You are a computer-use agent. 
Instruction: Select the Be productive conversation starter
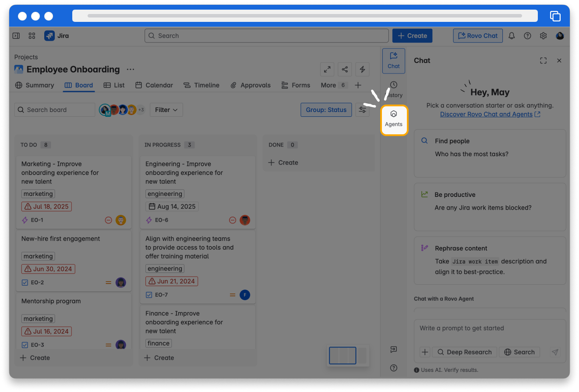tap(490, 207)
